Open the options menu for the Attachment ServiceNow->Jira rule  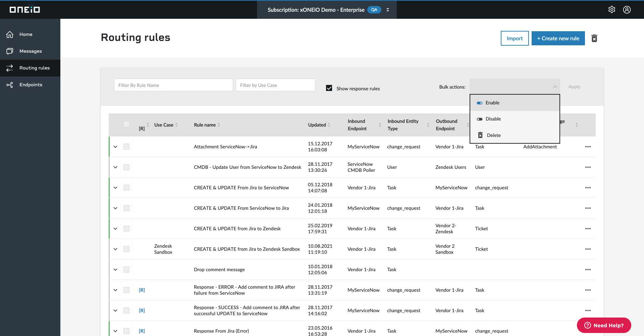(588, 147)
